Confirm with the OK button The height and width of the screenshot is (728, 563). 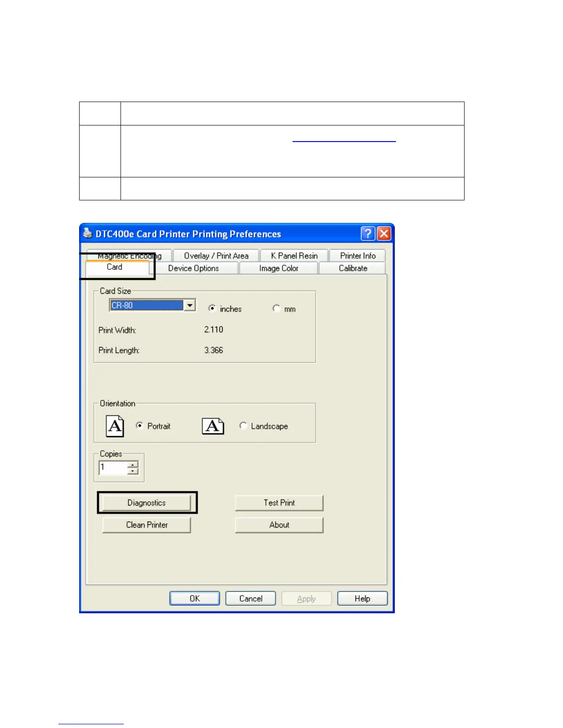[x=195, y=598]
